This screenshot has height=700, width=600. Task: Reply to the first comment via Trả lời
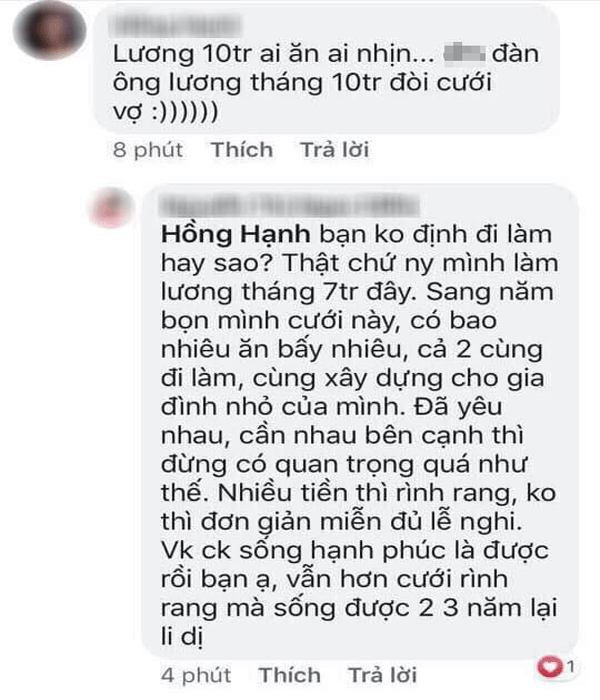334,150
